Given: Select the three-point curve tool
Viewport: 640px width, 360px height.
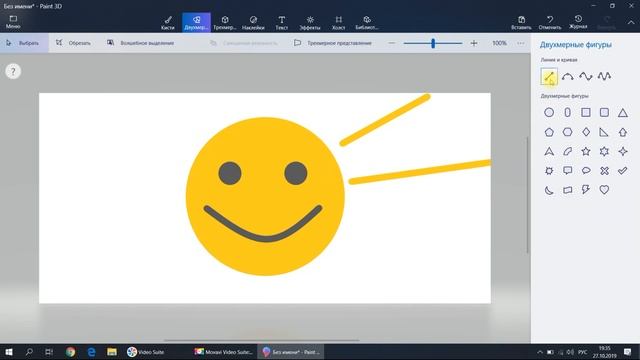Looking at the screenshot, I should coord(567,76).
